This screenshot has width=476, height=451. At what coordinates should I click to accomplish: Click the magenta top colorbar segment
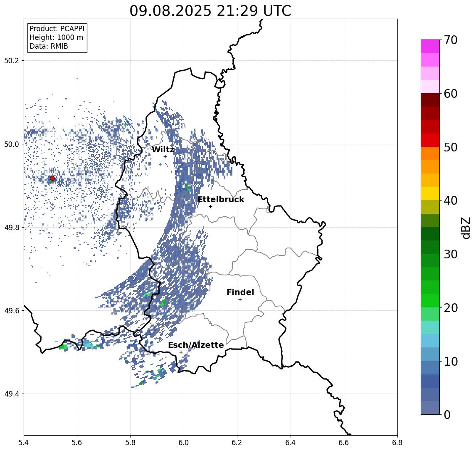[x=430, y=47]
